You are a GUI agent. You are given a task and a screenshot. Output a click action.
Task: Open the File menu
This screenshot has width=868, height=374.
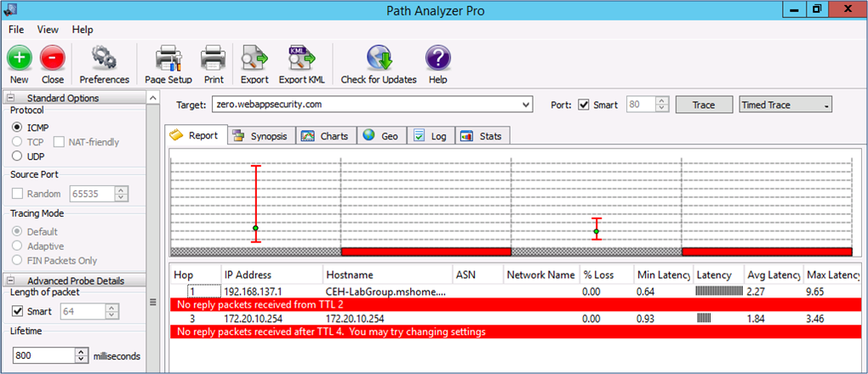pyautogui.click(x=16, y=30)
